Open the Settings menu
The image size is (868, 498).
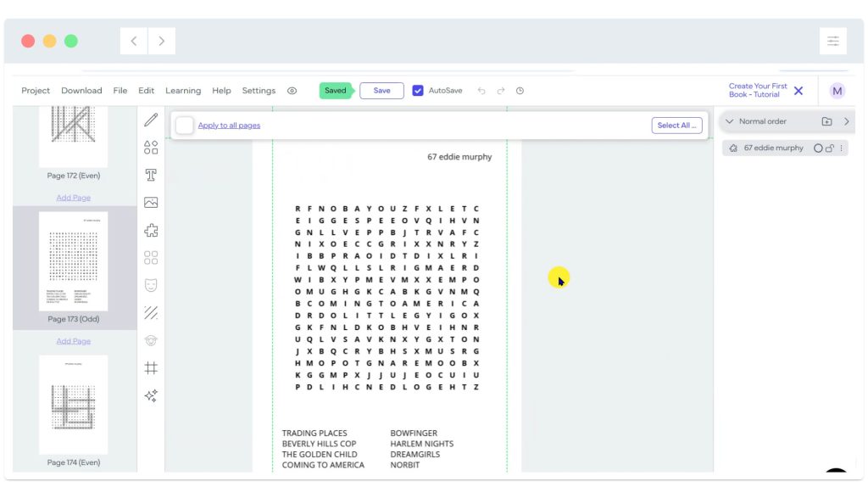click(x=259, y=91)
